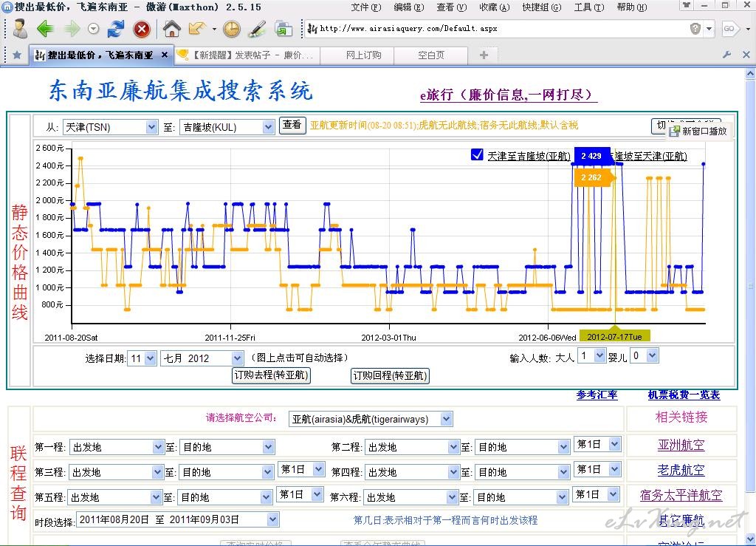
Task: Click the undo closed page arrow icon
Action: point(197,29)
